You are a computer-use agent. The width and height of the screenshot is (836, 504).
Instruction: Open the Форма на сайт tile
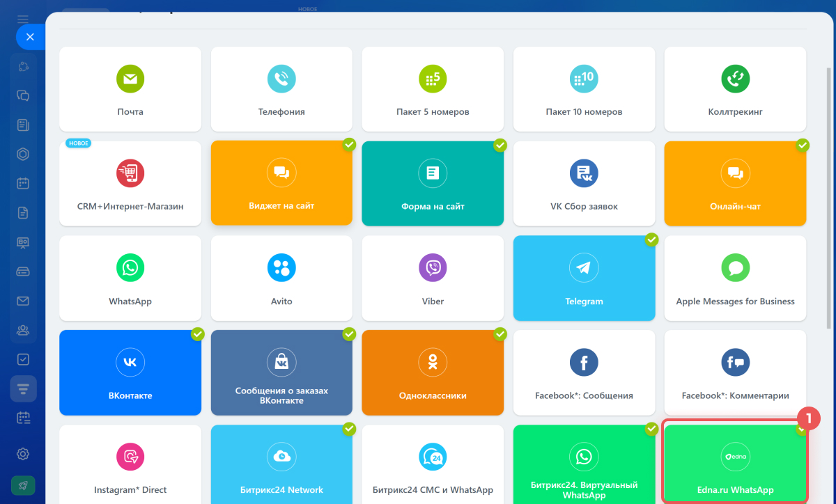coord(433,184)
